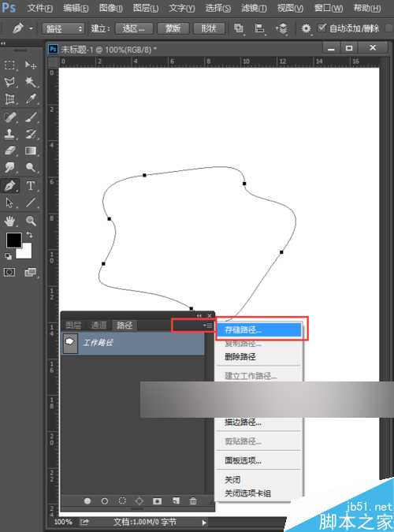Choose the Eyedropper tool

[x=31, y=99]
